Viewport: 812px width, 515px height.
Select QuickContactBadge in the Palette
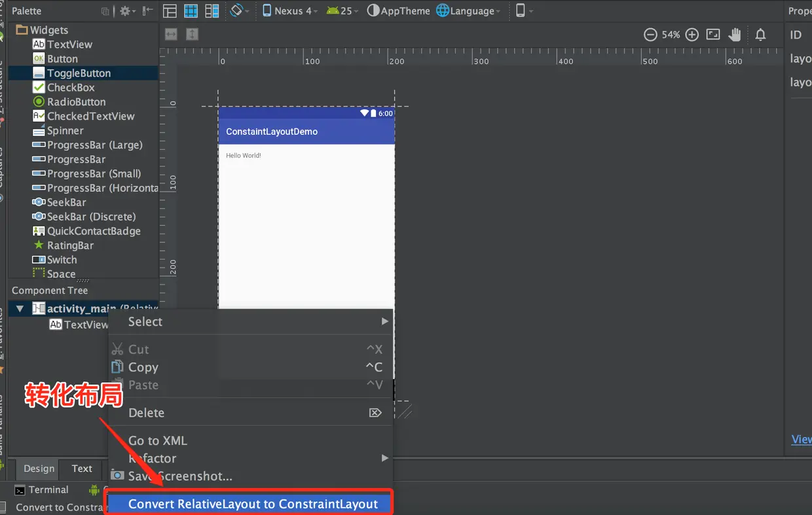coord(86,231)
